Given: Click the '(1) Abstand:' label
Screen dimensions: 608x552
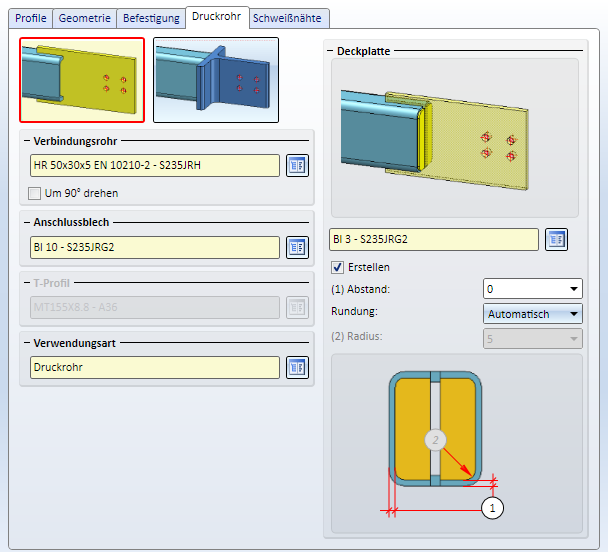Looking at the screenshot, I should pyautogui.click(x=360, y=289).
